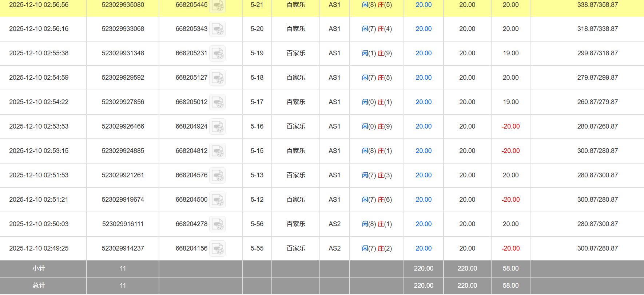This screenshot has width=644, height=295.
Task: Open replay video icon for round 668205445
Action: tap(218, 5)
